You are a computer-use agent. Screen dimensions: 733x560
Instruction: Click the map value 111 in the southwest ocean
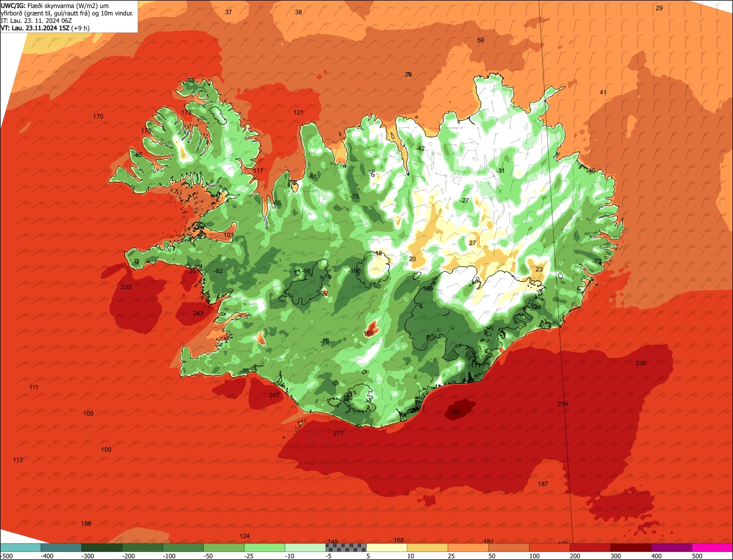click(x=34, y=388)
